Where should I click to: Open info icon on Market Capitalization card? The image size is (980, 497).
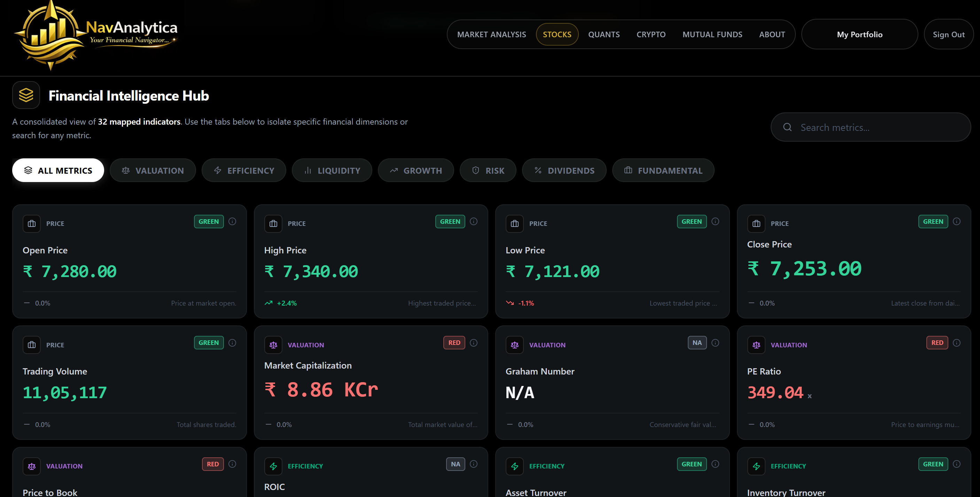tap(474, 342)
